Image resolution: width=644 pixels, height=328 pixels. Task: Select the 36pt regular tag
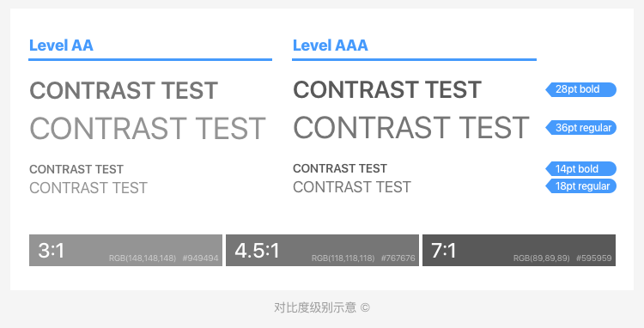[x=580, y=128]
